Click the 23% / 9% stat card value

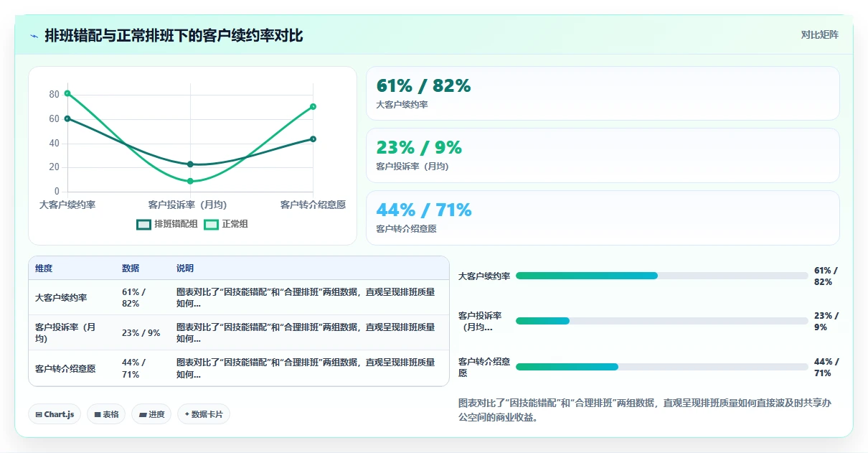pos(419,148)
